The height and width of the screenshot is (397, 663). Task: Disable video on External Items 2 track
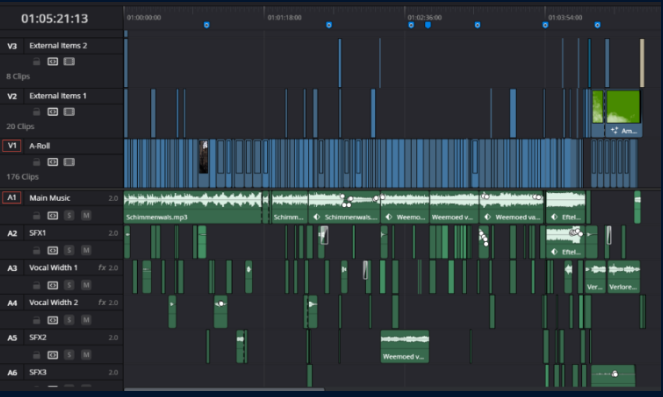coord(69,62)
